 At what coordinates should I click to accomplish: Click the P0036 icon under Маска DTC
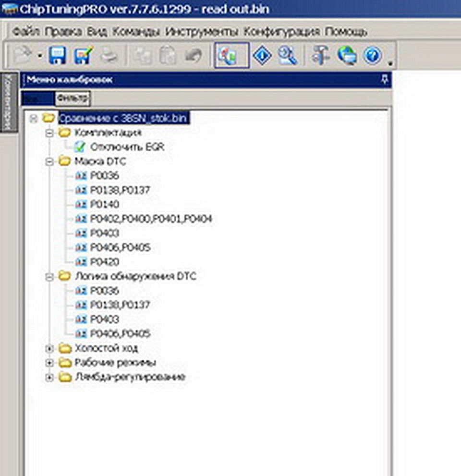(81, 175)
